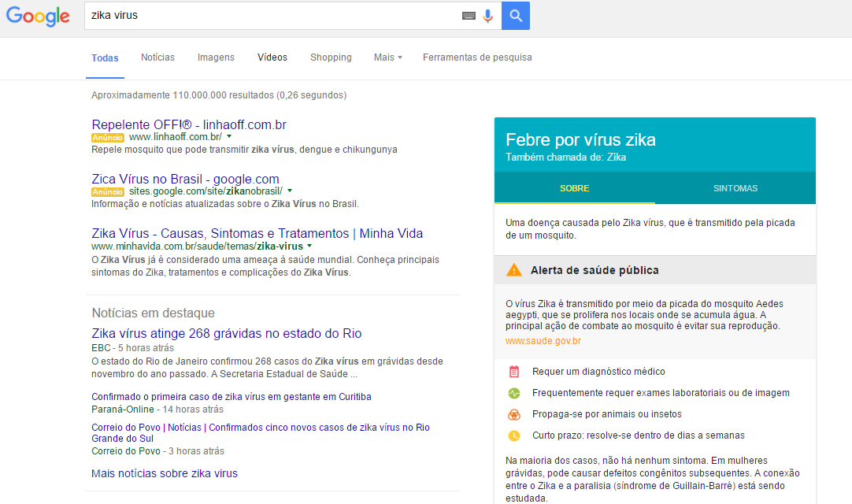This screenshot has height=504, width=852.
Task: Click the Notícias em destaque heading
Action: pos(154,313)
